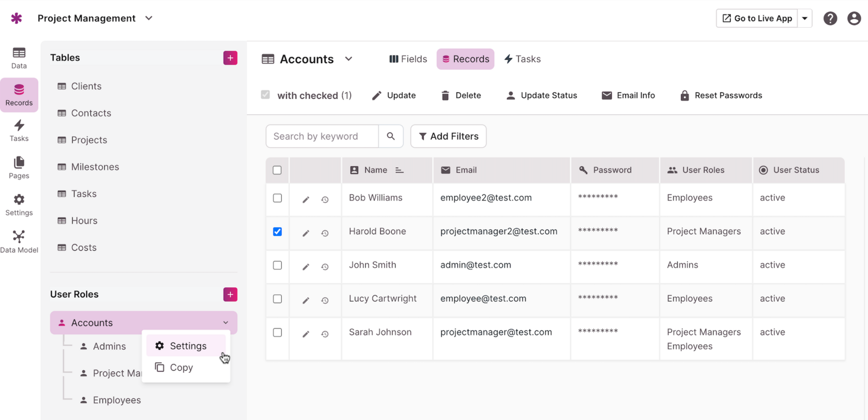Edit Bob Williams record pencil icon

(x=306, y=199)
